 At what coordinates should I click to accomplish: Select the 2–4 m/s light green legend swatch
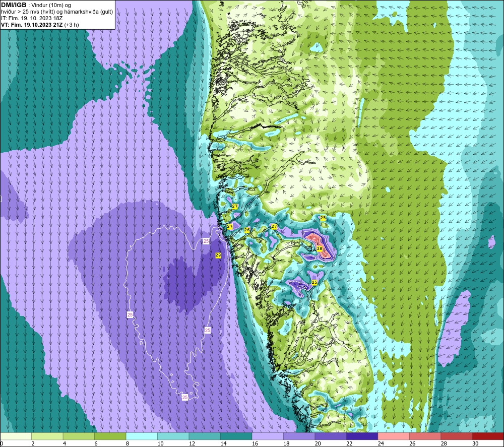pyautogui.click(x=47, y=436)
